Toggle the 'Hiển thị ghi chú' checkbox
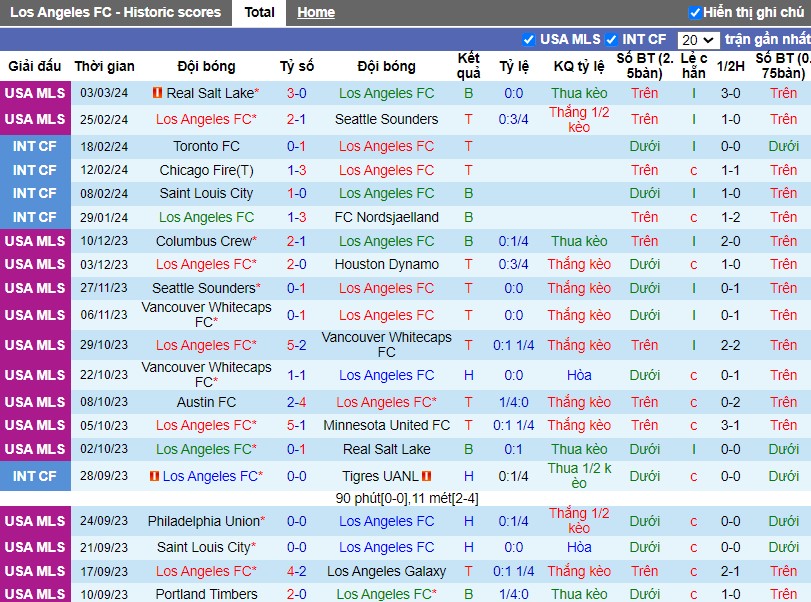The image size is (811, 602). [695, 12]
